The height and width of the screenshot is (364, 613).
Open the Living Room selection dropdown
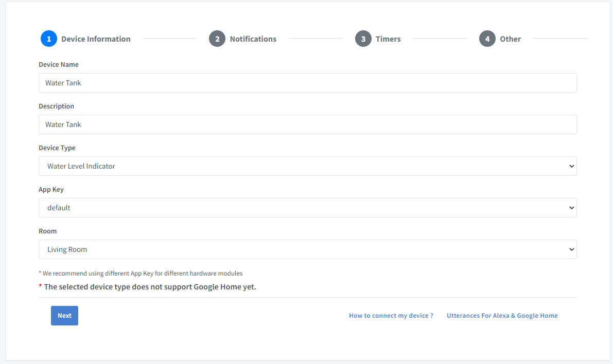[x=307, y=249]
